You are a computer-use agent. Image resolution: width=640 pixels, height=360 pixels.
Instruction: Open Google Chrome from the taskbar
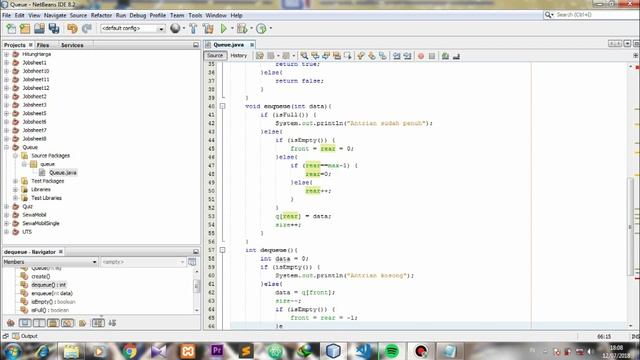coord(129,351)
